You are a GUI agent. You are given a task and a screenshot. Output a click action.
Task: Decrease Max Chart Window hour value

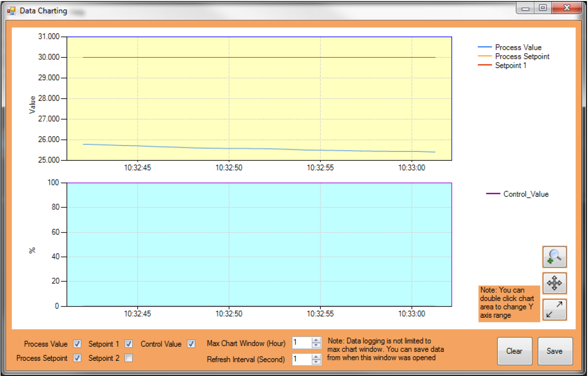316,346
